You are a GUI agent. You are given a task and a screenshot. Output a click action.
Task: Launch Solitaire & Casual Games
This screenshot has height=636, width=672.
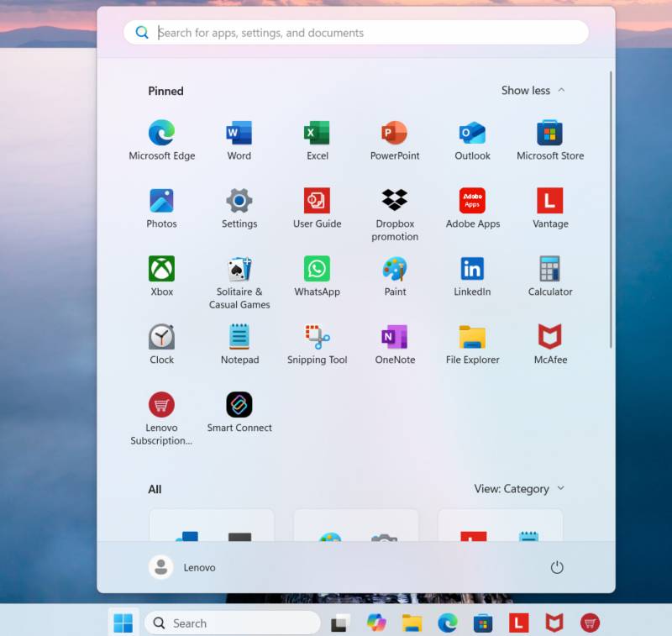[239, 283]
